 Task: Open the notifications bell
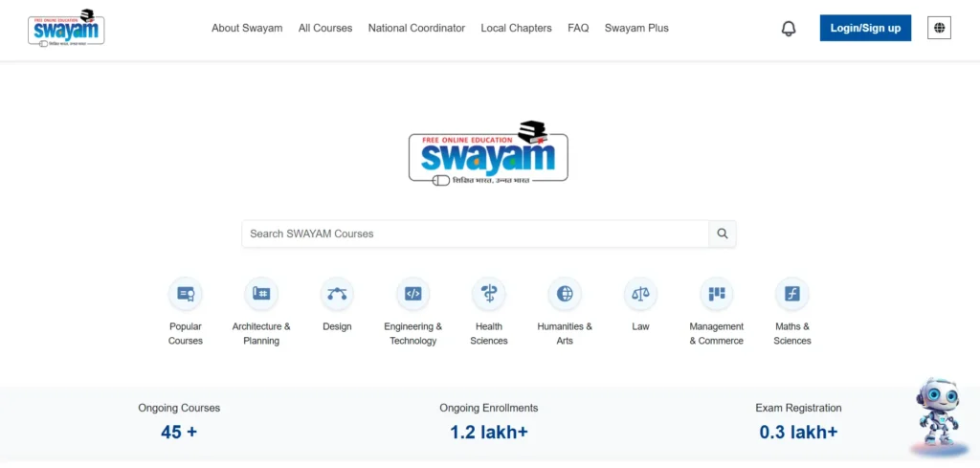pos(789,28)
